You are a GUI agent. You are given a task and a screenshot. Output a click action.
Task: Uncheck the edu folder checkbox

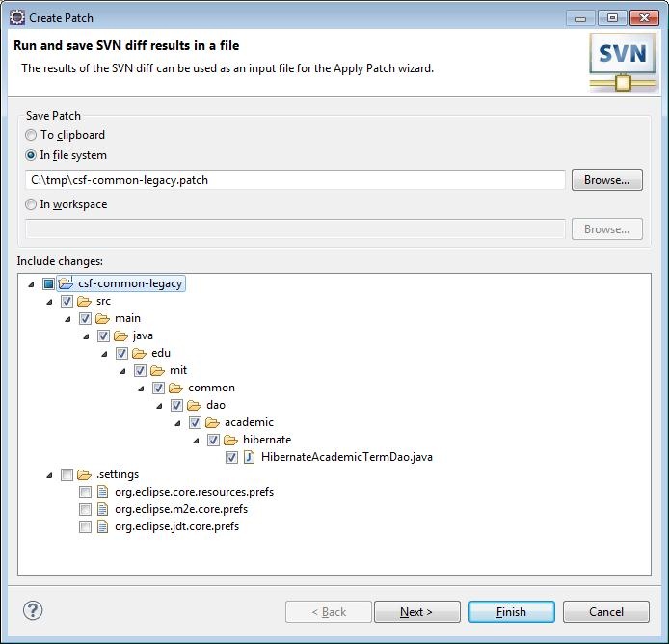point(121,353)
